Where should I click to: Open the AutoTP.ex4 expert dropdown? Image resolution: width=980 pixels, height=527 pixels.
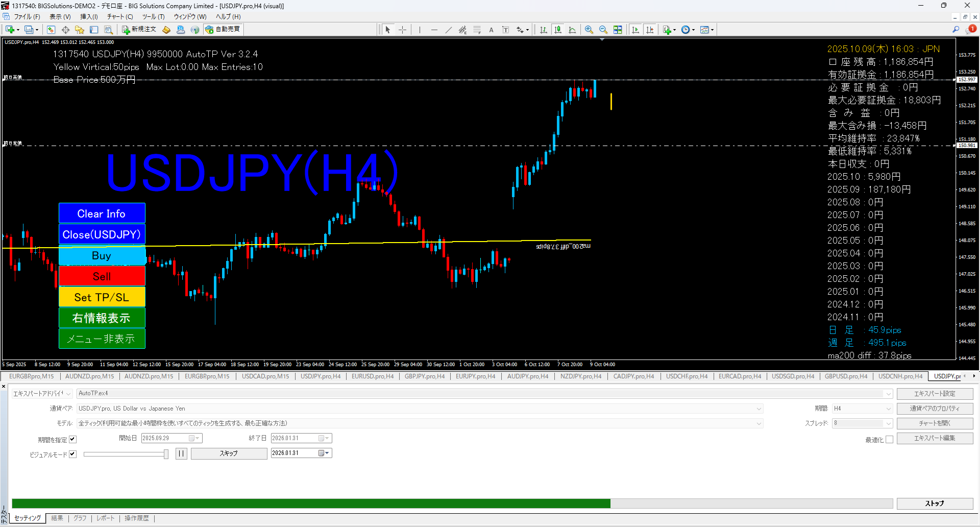coord(484,394)
